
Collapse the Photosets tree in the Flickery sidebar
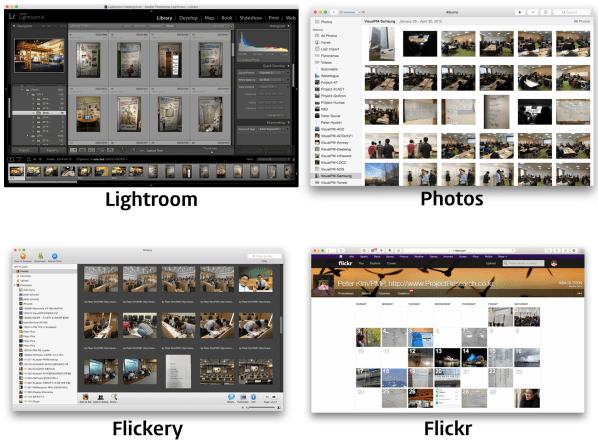click(x=15, y=285)
